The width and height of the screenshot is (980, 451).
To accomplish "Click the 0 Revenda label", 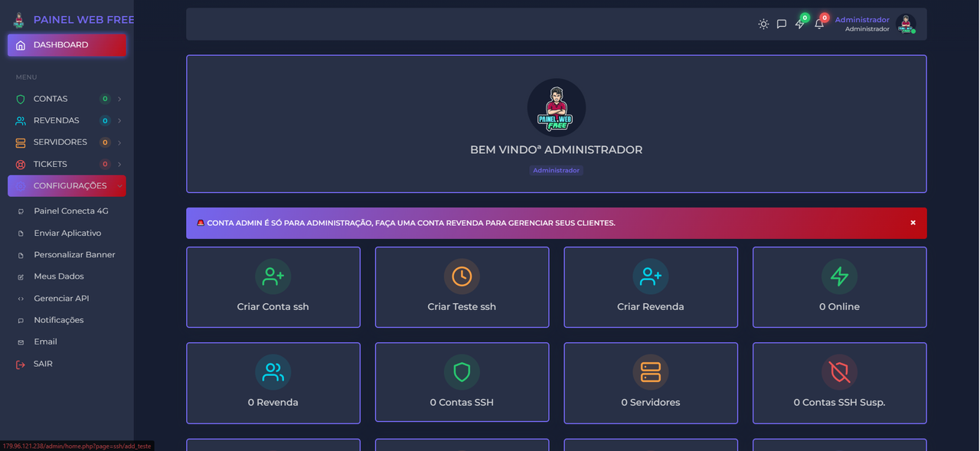I will pos(273,403).
